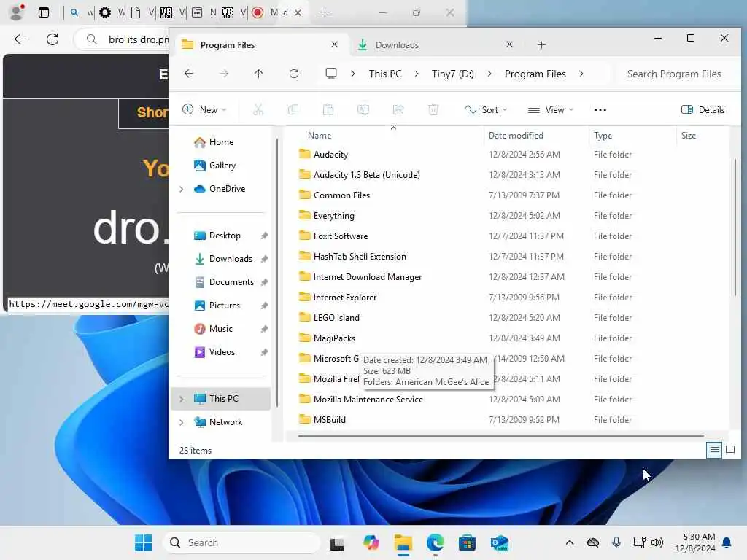This screenshot has width=747, height=560.
Task: Select the Program Files tab
Action: [x=260, y=44]
